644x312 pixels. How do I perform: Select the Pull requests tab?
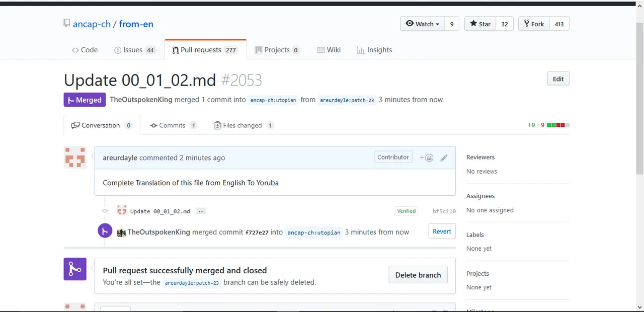[205, 50]
